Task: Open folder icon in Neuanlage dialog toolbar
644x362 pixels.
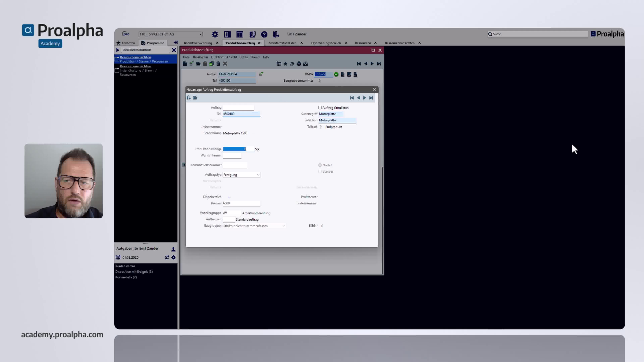Action: pyautogui.click(x=195, y=98)
